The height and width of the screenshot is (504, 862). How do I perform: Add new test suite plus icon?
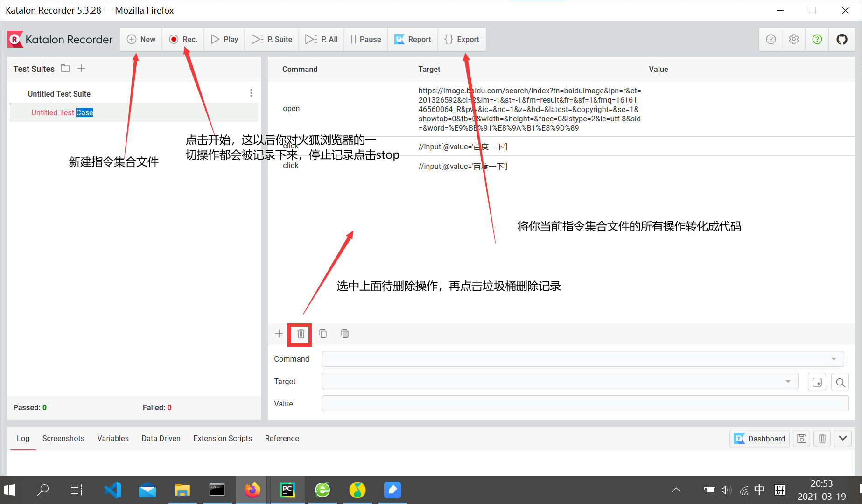point(81,69)
